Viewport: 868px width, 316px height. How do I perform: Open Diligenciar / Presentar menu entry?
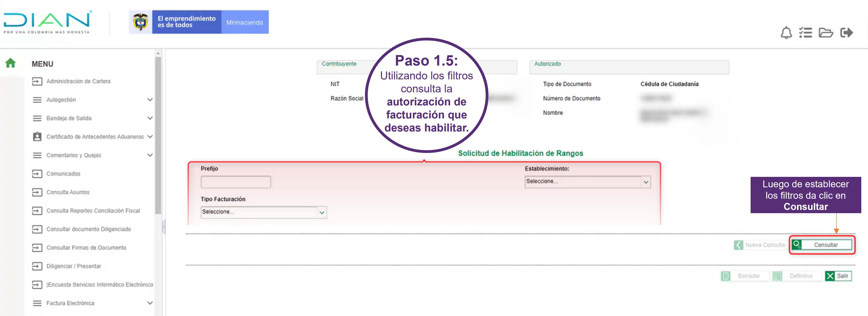pyautogui.click(x=73, y=266)
